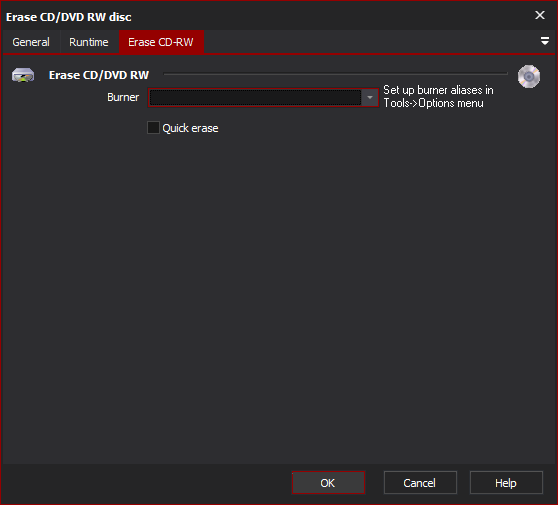Click the Erase CD/DVD RW section heading
Image resolution: width=558 pixels, height=505 pixels.
(99, 75)
